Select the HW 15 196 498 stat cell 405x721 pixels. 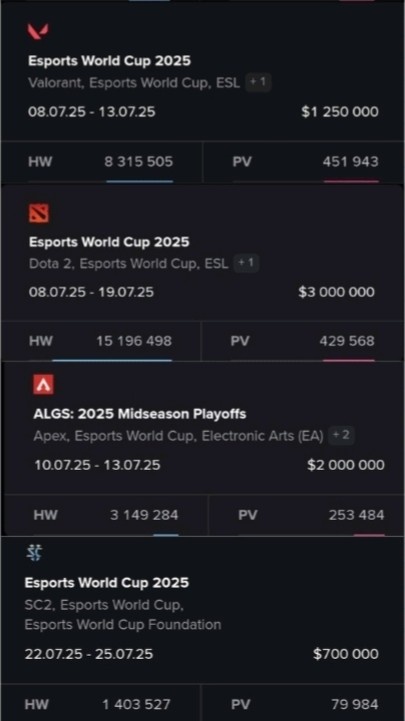[x=101, y=341]
